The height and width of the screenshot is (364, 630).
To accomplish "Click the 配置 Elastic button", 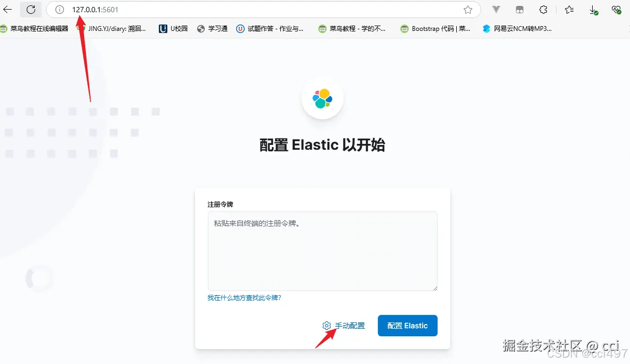I will coord(407,326).
